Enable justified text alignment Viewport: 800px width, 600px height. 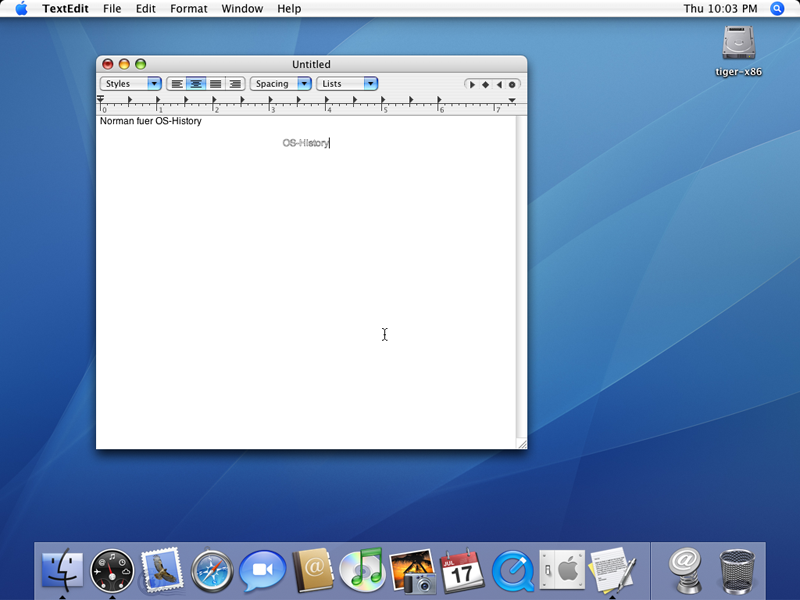[215, 84]
